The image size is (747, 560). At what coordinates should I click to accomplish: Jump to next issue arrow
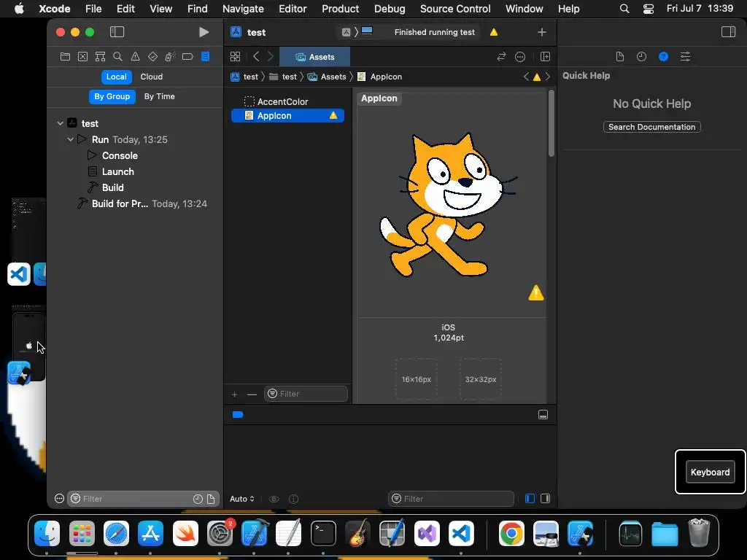pyautogui.click(x=548, y=77)
